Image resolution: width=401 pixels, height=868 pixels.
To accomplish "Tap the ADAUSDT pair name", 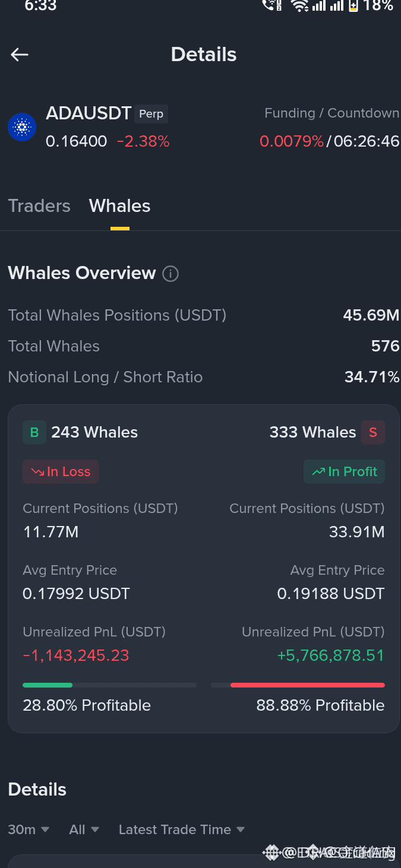I will coord(89,113).
